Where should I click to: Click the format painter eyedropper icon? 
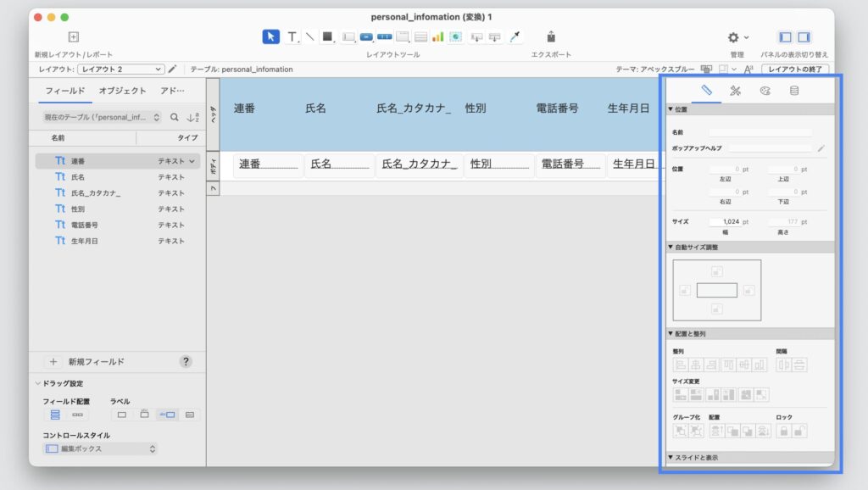click(x=515, y=36)
